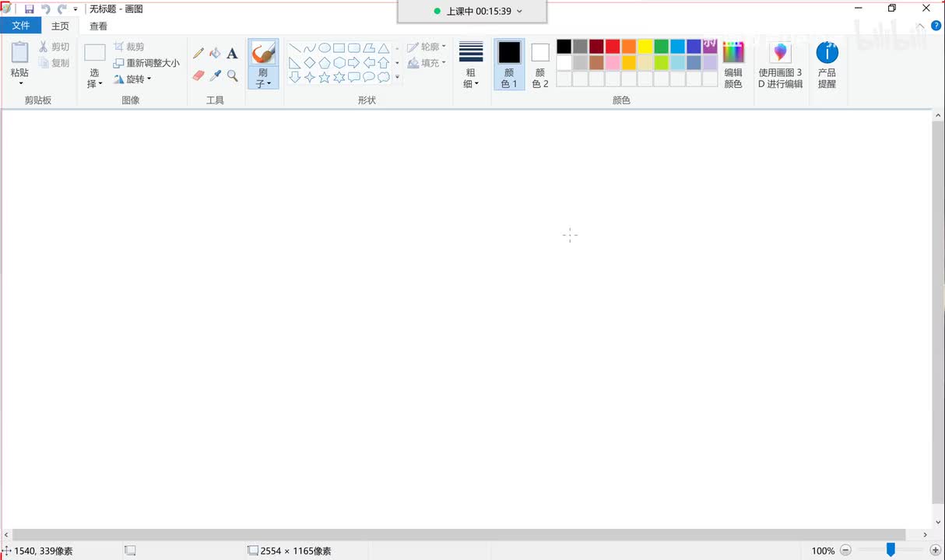Image resolution: width=945 pixels, height=560 pixels.
Task: Select the Pencil tool
Action: coord(198,54)
